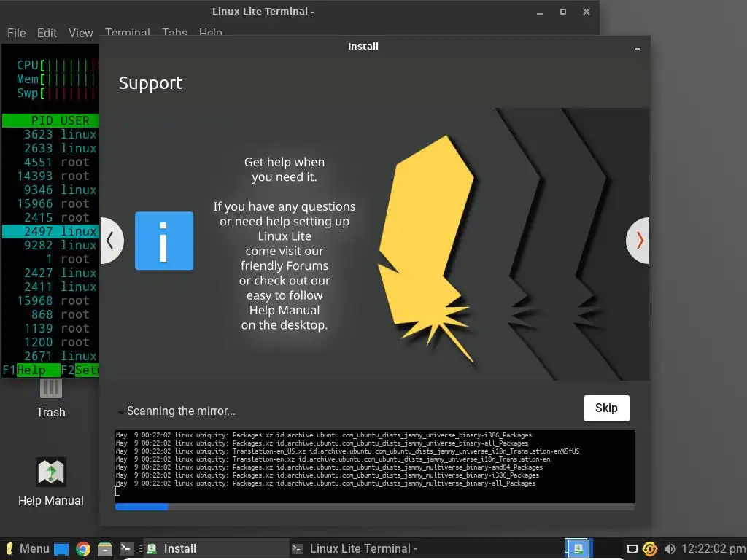Open the volume control tray icon
This screenshot has width=747, height=560.
670,549
